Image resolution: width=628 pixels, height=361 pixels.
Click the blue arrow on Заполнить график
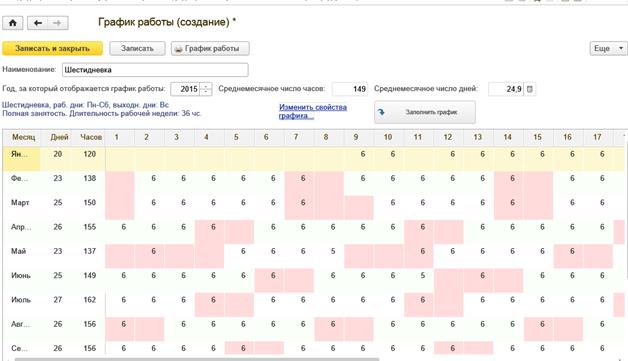pyautogui.click(x=381, y=112)
